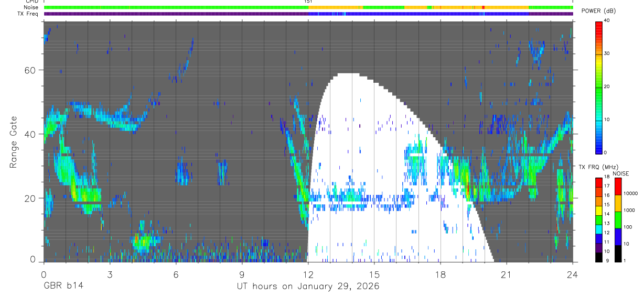This screenshot has height=297, width=644.
Task: Click the 12 tick label on the UT hours axis
Action: pos(308,274)
